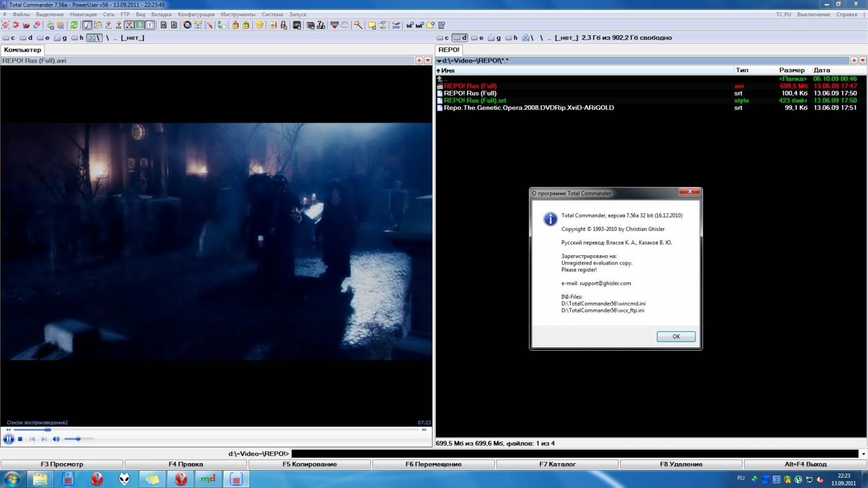Go to root folder in the right panel

pos(542,38)
